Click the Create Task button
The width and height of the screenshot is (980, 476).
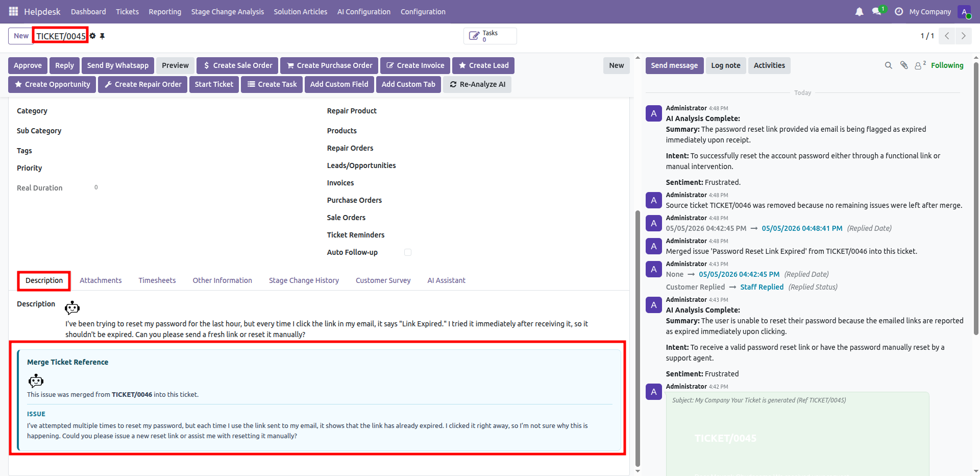pyautogui.click(x=272, y=84)
